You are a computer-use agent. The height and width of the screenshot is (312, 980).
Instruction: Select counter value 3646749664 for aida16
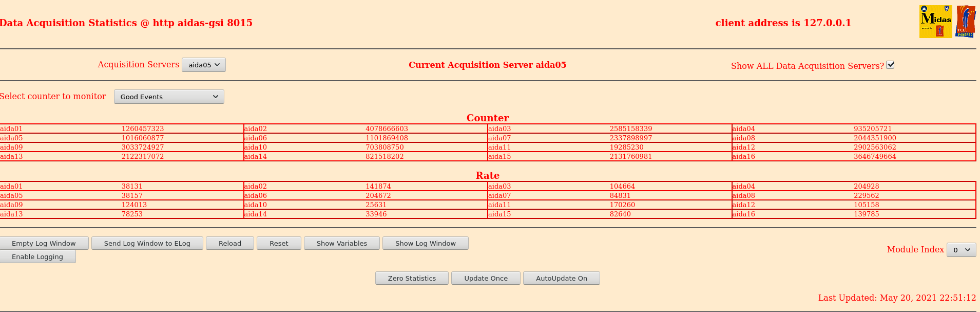pyautogui.click(x=875, y=156)
